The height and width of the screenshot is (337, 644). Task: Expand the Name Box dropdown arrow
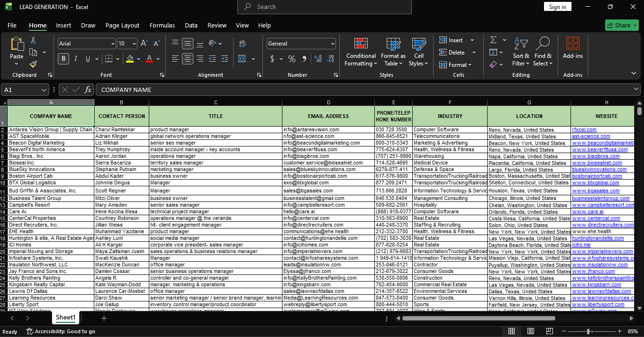coord(45,90)
